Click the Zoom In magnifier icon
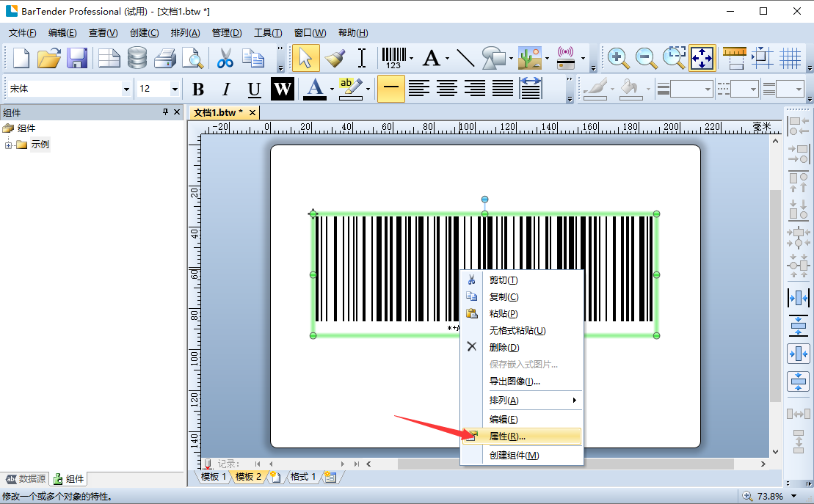This screenshot has width=814, height=504. coord(617,57)
